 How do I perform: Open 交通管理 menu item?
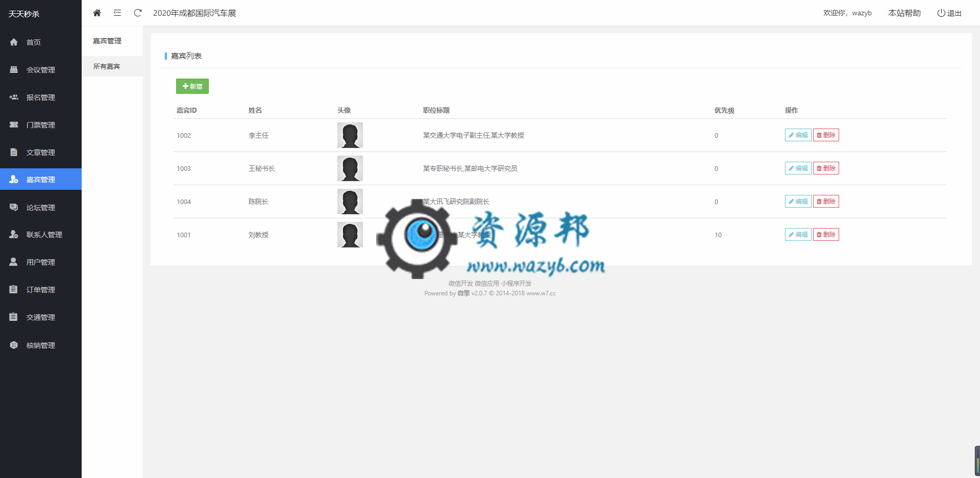click(x=41, y=317)
